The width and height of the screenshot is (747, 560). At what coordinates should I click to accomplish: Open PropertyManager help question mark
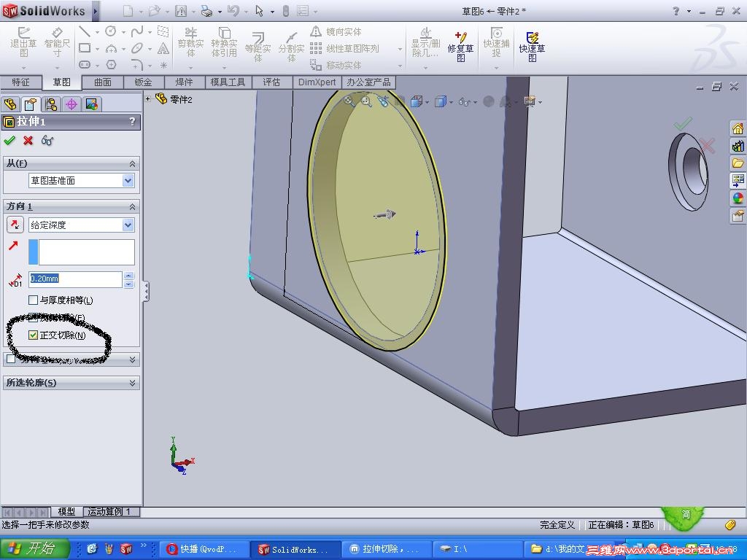[133, 122]
